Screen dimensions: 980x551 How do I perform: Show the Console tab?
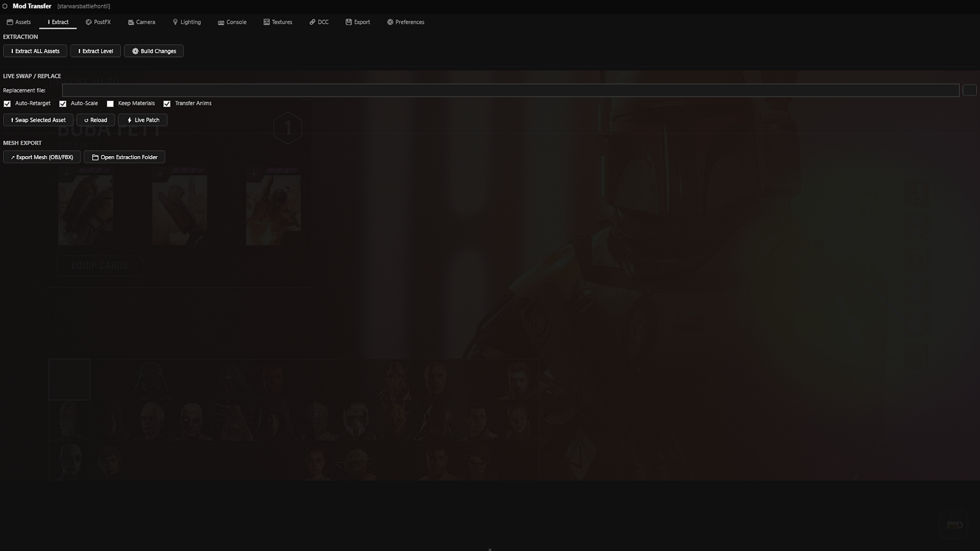click(232, 22)
